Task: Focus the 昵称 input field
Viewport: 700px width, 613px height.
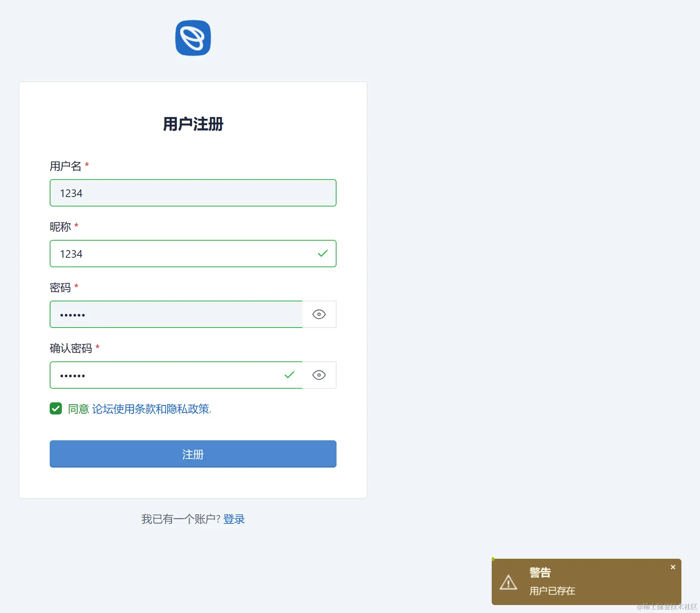Action: [x=193, y=254]
